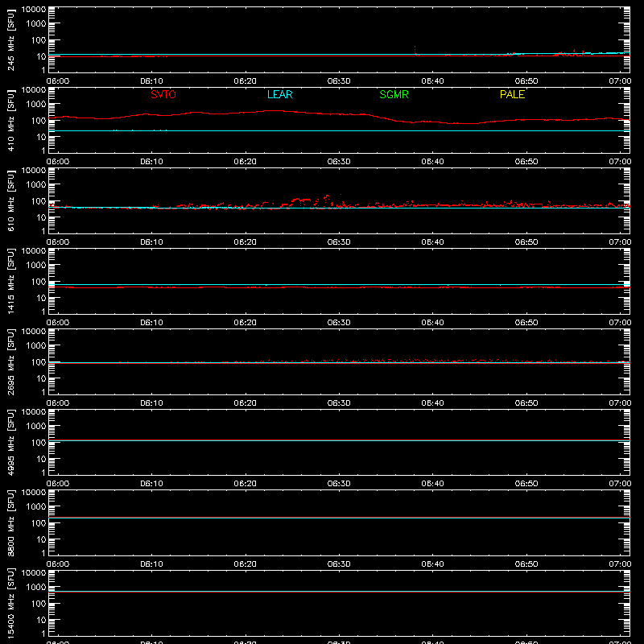The image size is (644, 644).
Task: Click the 610 MHz panel's 06:30 time label
Action: [339, 242]
